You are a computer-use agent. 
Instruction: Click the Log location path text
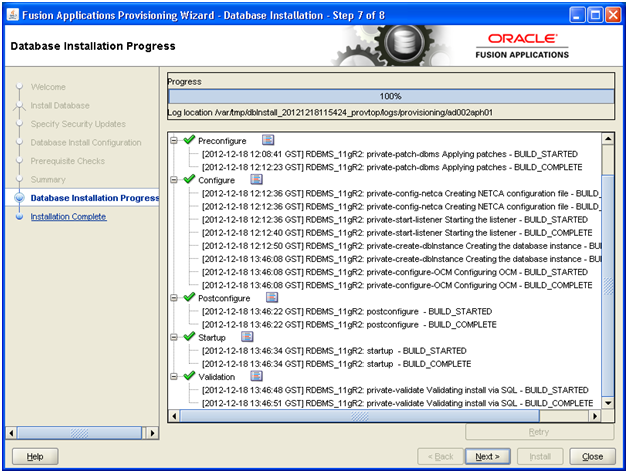[x=330, y=113]
